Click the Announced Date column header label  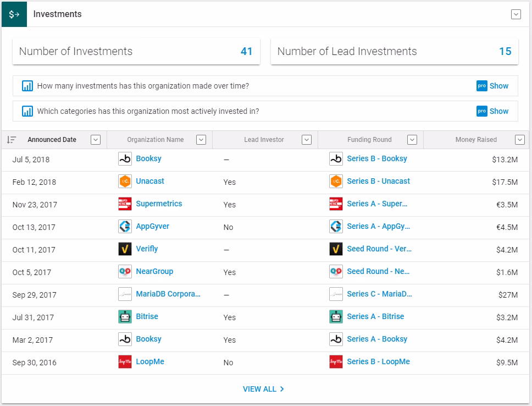tap(52, 140)
